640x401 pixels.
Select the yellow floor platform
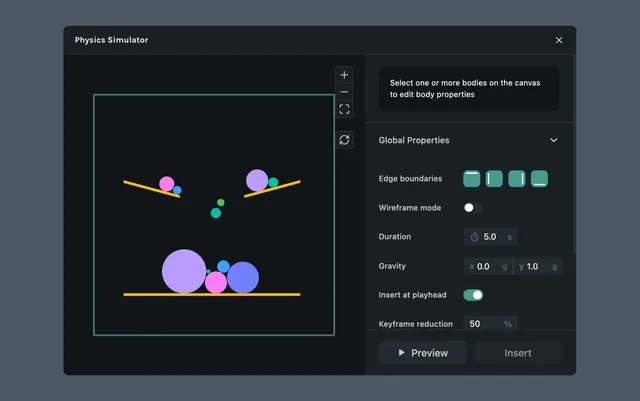[212, 294]
